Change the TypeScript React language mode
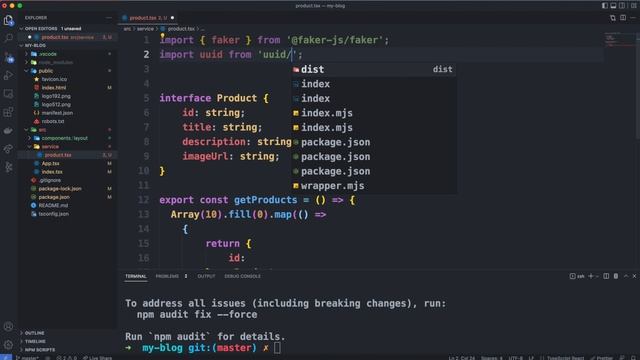 pos(565,358)
